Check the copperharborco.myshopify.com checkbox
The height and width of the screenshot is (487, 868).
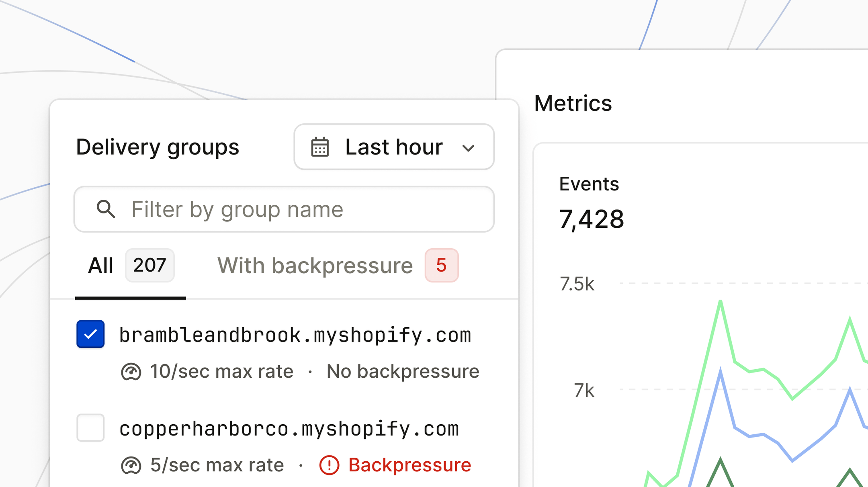pyautogui.click(x=90, y=428)
